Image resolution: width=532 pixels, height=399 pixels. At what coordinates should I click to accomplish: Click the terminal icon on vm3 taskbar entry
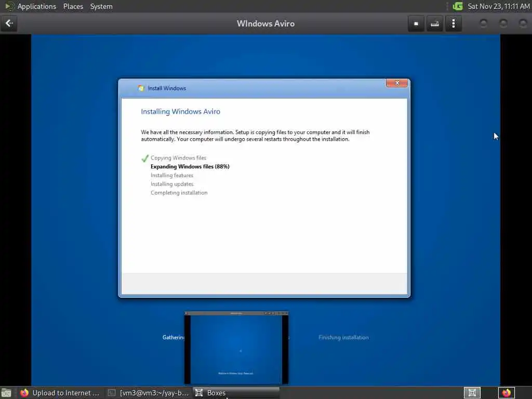pyautogui.click(x=112, y=393)
